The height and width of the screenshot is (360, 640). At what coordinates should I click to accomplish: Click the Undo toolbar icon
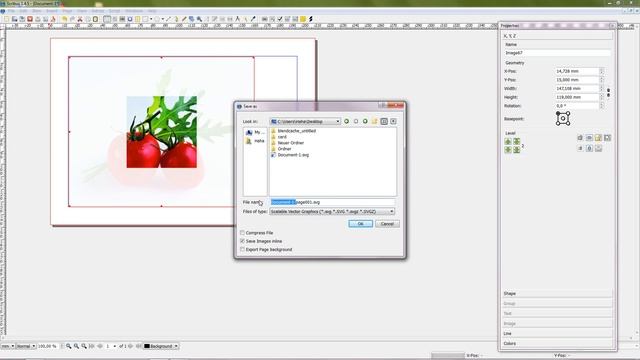point(64,19)
